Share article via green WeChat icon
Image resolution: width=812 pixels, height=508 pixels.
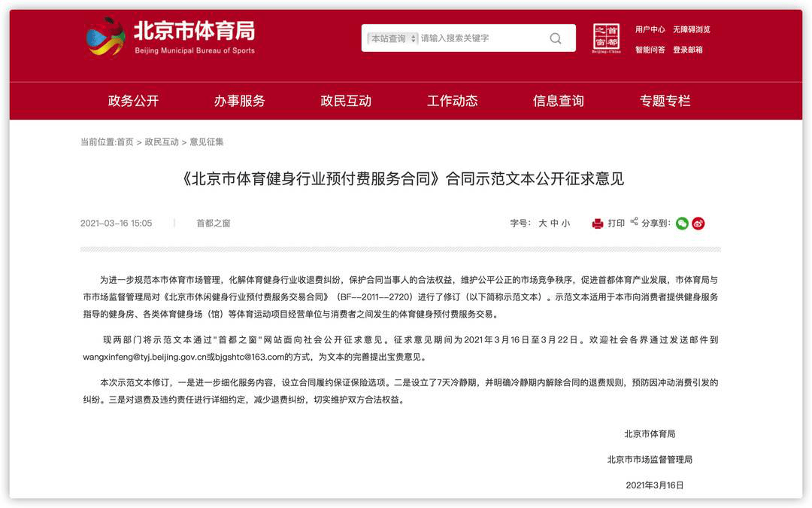click(x=682, y=224)
